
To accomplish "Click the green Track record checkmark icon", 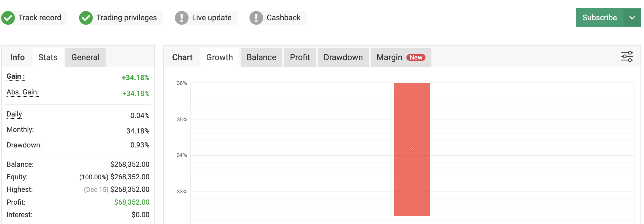I will (x=8, y=18).
